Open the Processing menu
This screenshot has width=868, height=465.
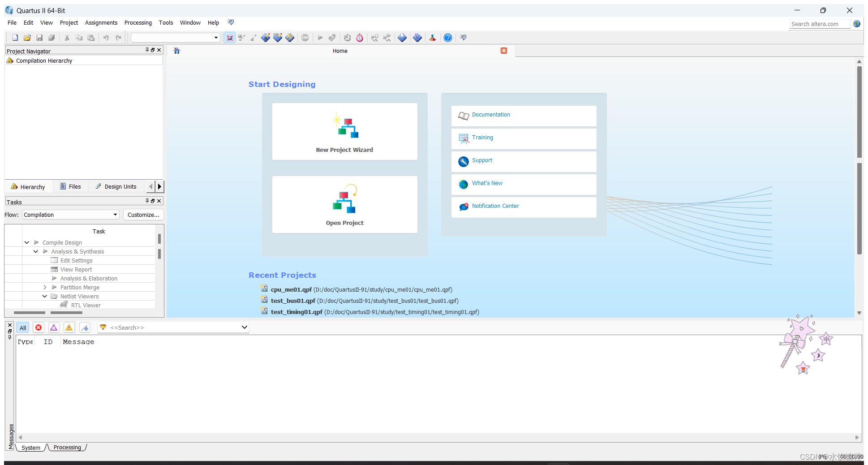[138, 22]
